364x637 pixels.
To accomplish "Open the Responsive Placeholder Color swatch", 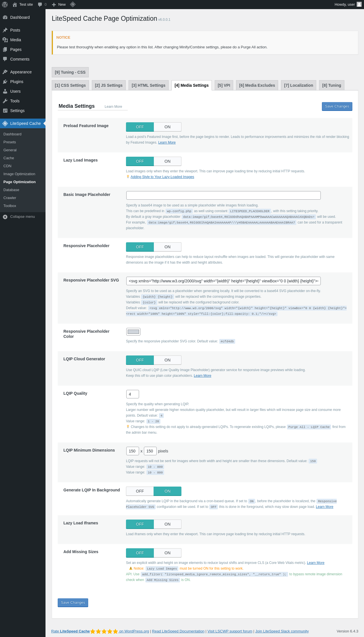I will click(x=133, y=332).
